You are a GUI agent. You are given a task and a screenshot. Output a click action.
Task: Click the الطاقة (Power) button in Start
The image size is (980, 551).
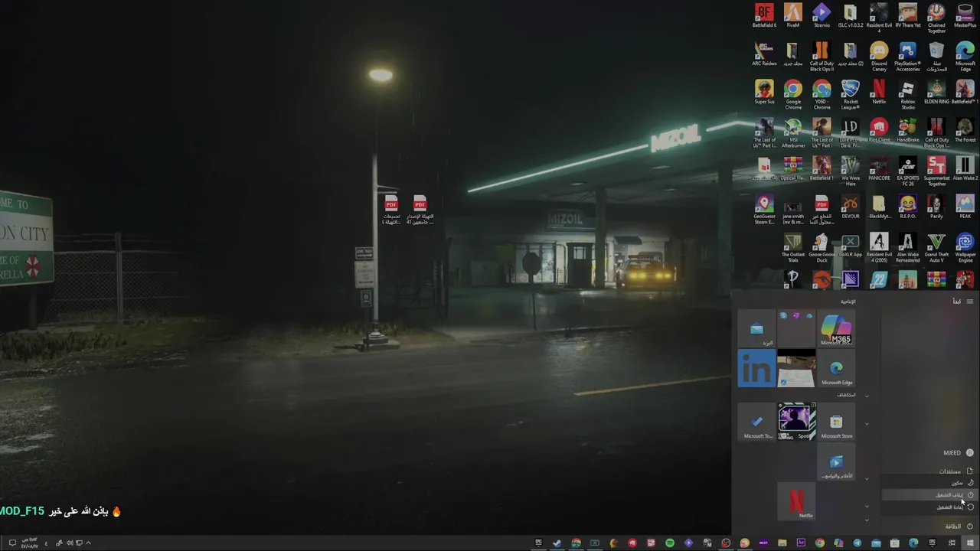pos(958,527)
